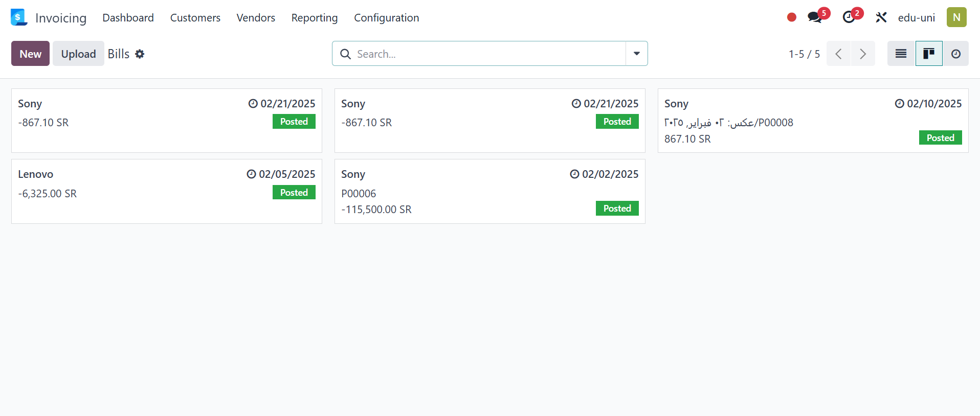980x416 pixels.
Task: Open the Vendors menu
Action: [x=256, y=18]
